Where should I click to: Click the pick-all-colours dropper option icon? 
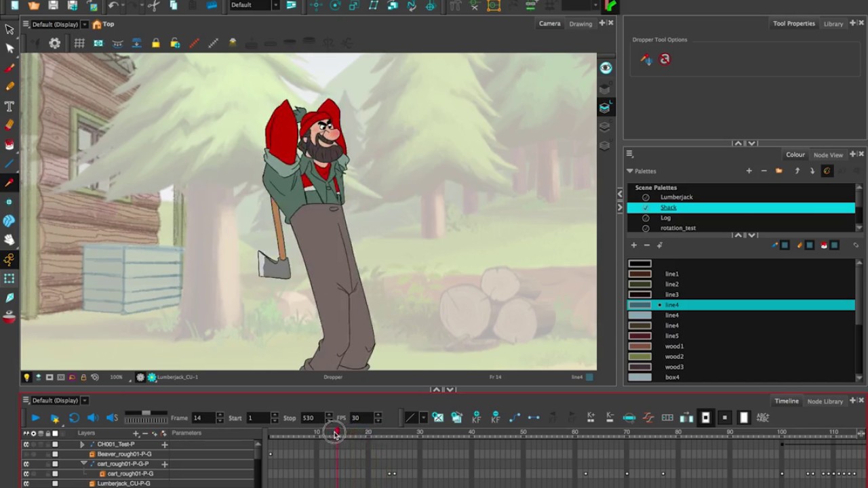click(x=646, y=59)
